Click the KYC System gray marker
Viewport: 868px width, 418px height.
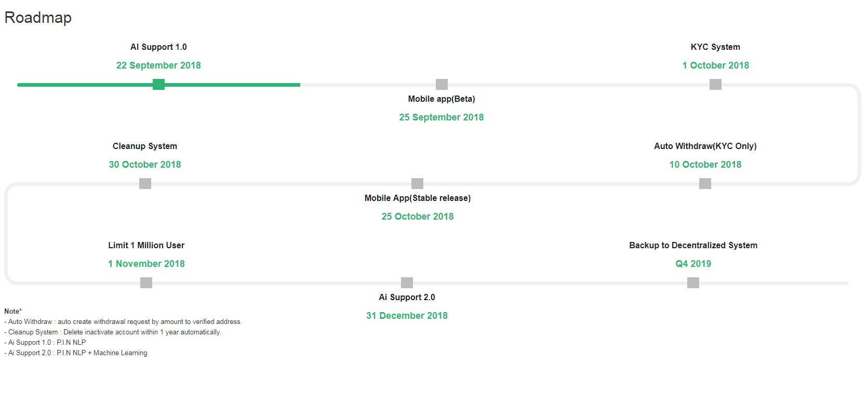pyautogui.click(x=715, y=85)
